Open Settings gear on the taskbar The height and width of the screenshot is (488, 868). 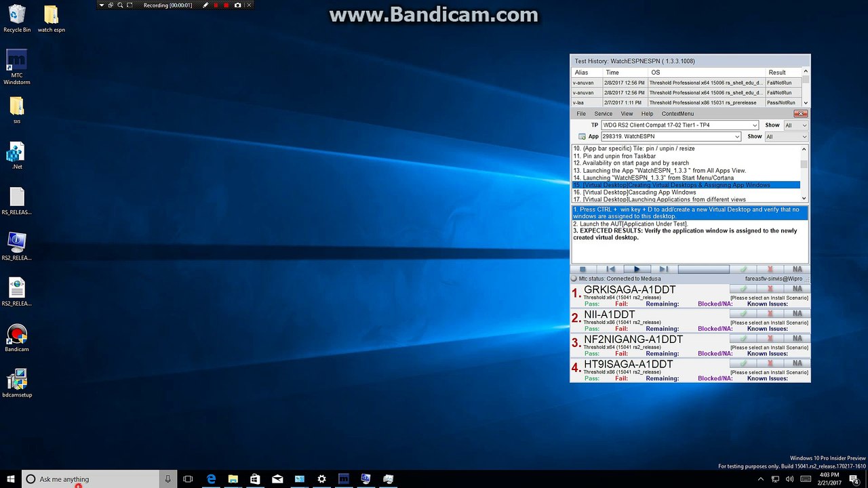tap(321, 479)
